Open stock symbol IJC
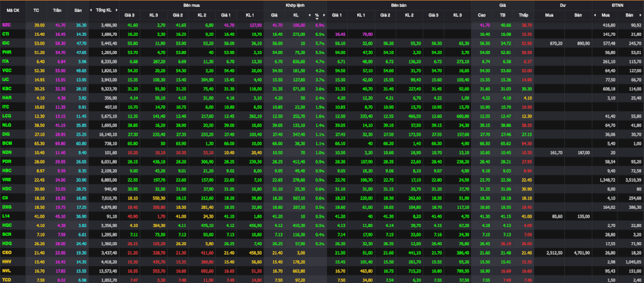 tap(6, 79)
